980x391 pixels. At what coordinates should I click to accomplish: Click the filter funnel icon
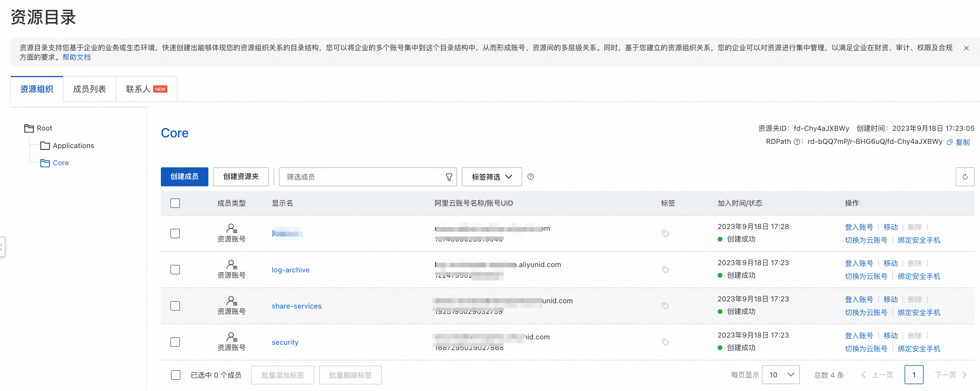point(449,177)
